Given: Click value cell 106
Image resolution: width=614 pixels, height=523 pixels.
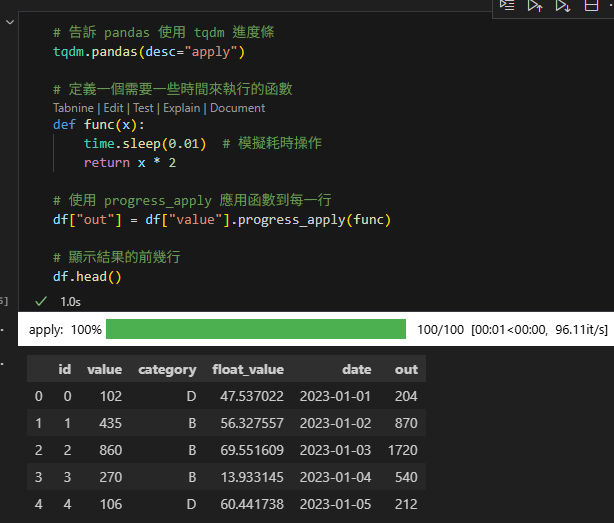Looking at the screenshot, I should pyautogui.click(x=111, y=504).
